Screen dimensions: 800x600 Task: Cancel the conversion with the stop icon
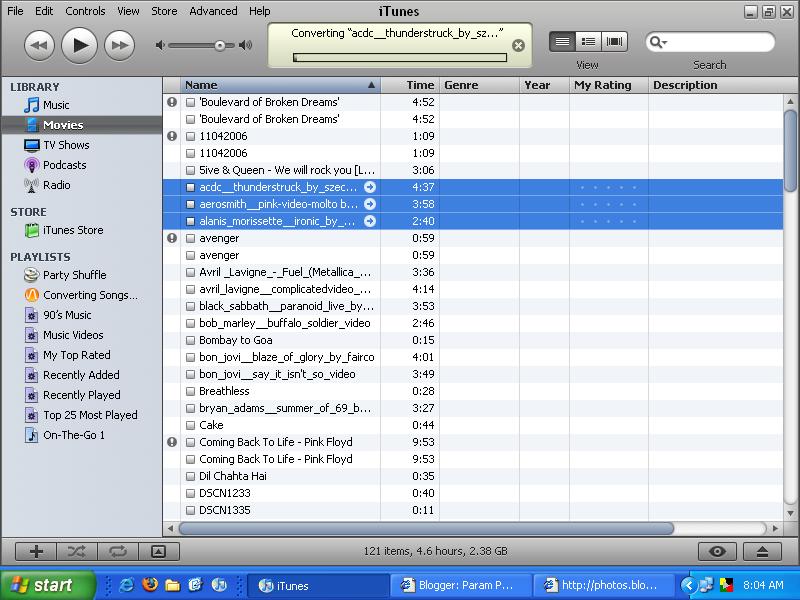[x=518, y=46]
